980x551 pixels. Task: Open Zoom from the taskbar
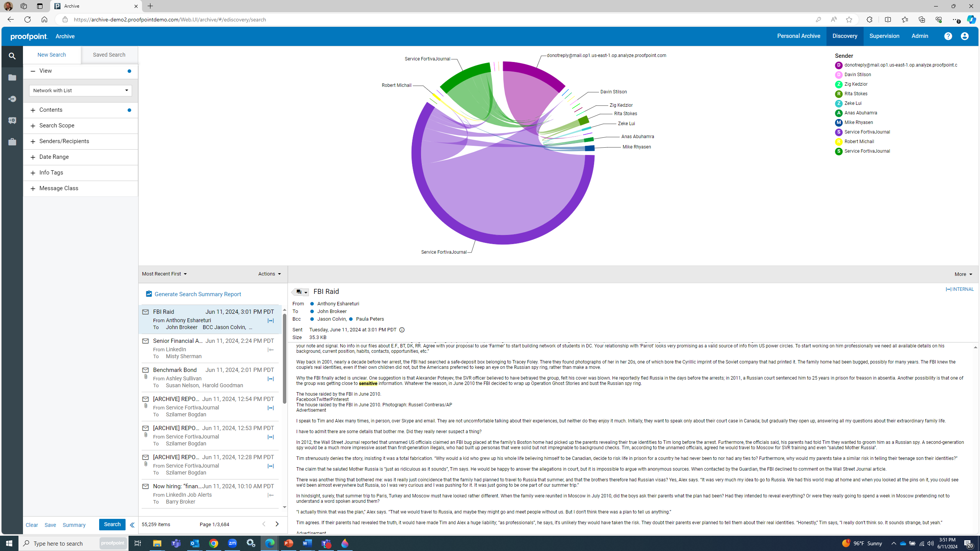[x=232, y=543]
